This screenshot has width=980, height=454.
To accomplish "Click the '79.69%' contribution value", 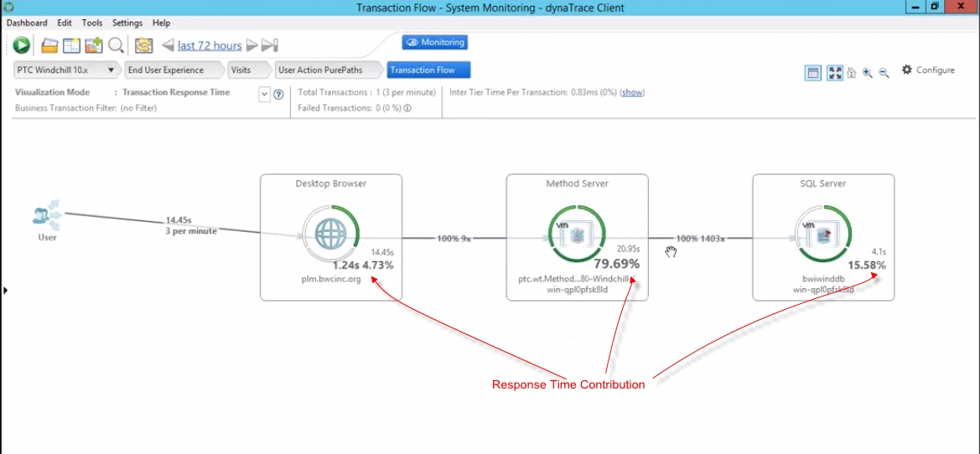I will [616, 264].
